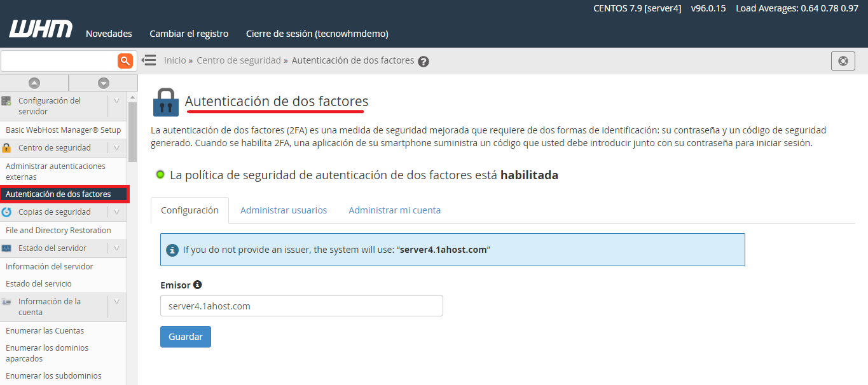868x385 pixels.
Task: Collapse the Copias de seguridad section
Action: [x=116, y=212]
